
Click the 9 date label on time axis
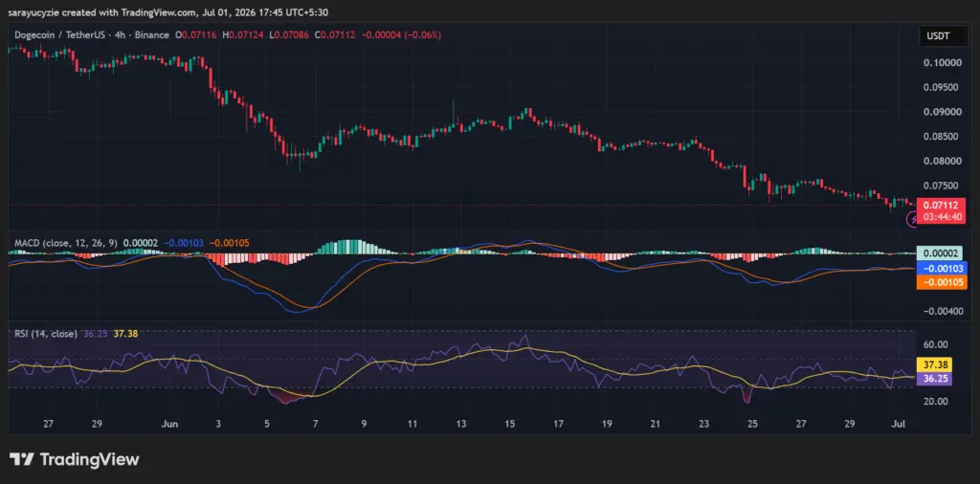364,424
